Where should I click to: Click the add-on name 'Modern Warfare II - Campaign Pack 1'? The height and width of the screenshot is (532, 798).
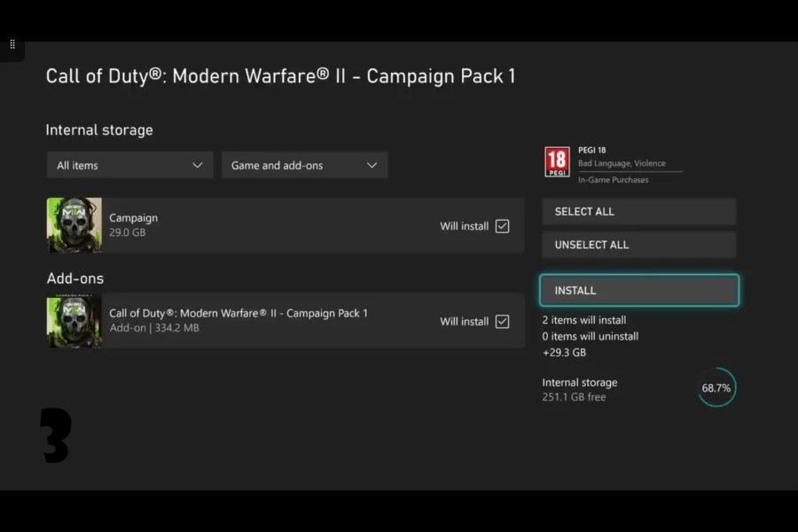tap(239, 313)
